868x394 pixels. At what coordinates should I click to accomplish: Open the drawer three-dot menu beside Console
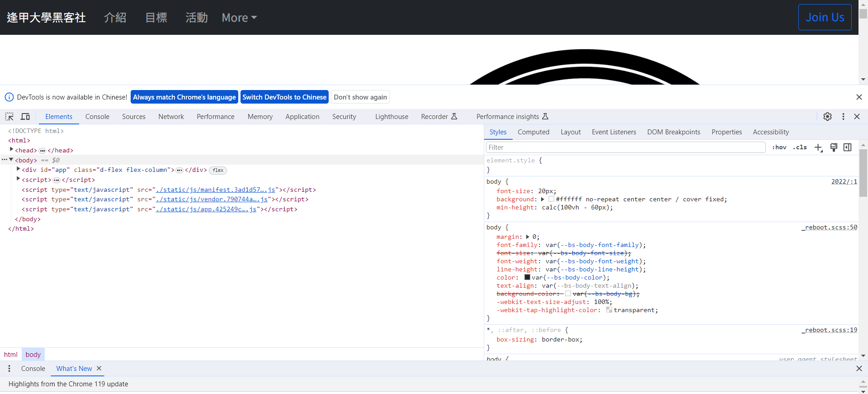click(9, 369)
